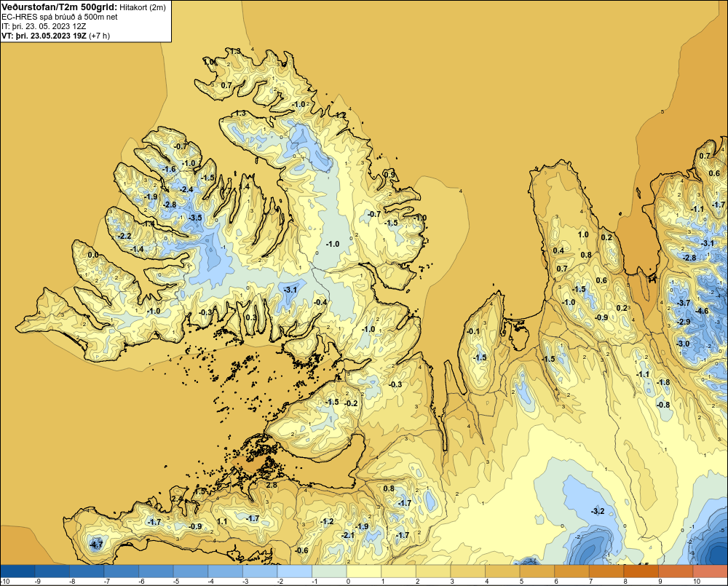Click the -0.1 temperature label

pos(472,331)
